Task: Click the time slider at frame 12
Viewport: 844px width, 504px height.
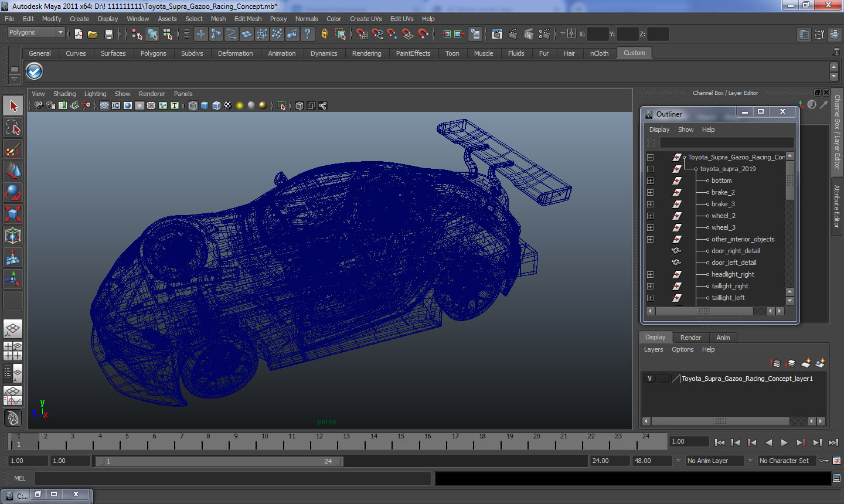Action: click(x=319, y=441)
